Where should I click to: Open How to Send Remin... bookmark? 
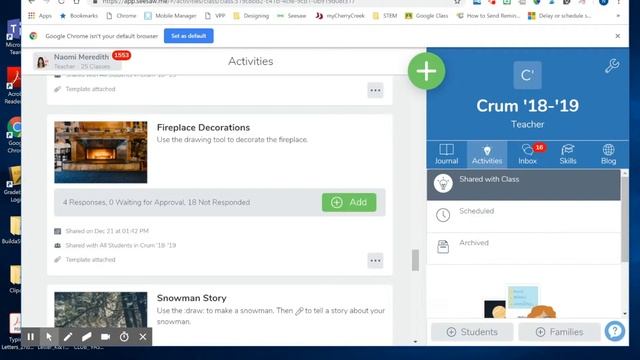coord(488,16)
